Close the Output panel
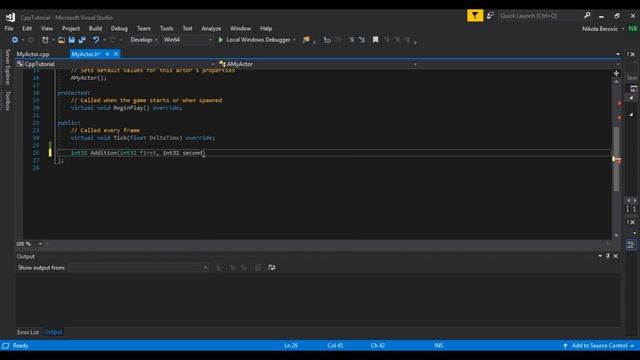 click(x=616, y=256)
